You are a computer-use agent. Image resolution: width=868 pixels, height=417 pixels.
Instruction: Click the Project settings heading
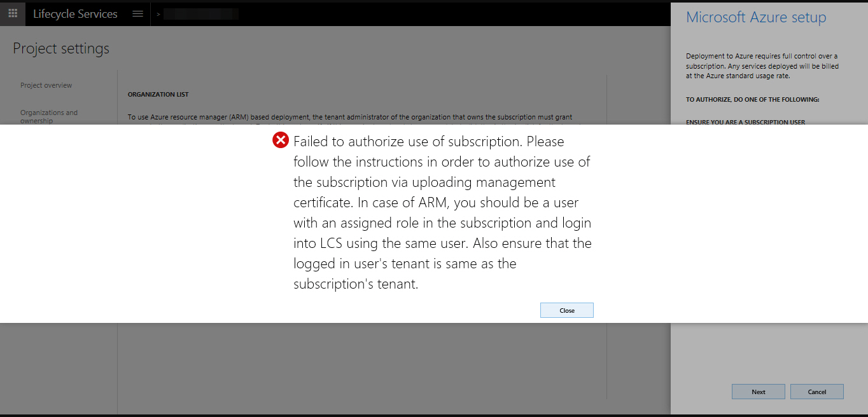61,48
